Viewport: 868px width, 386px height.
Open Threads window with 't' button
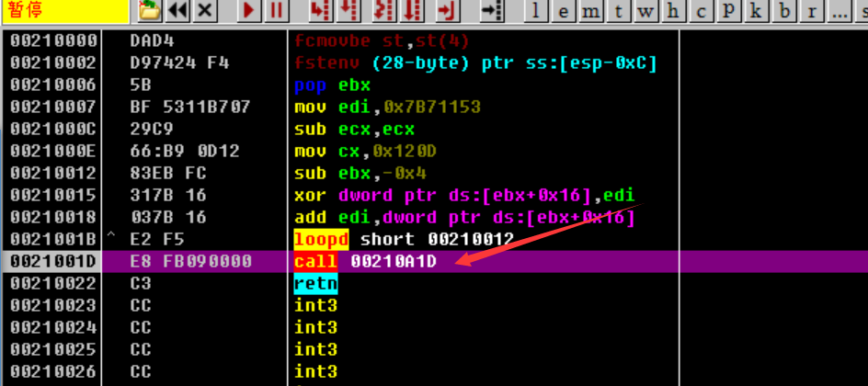[618, 11]
